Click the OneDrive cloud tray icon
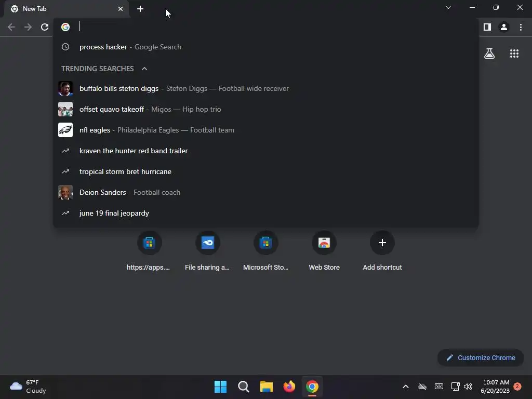The width and height of the screenshot is (532, 399). [x=422, y=387]
